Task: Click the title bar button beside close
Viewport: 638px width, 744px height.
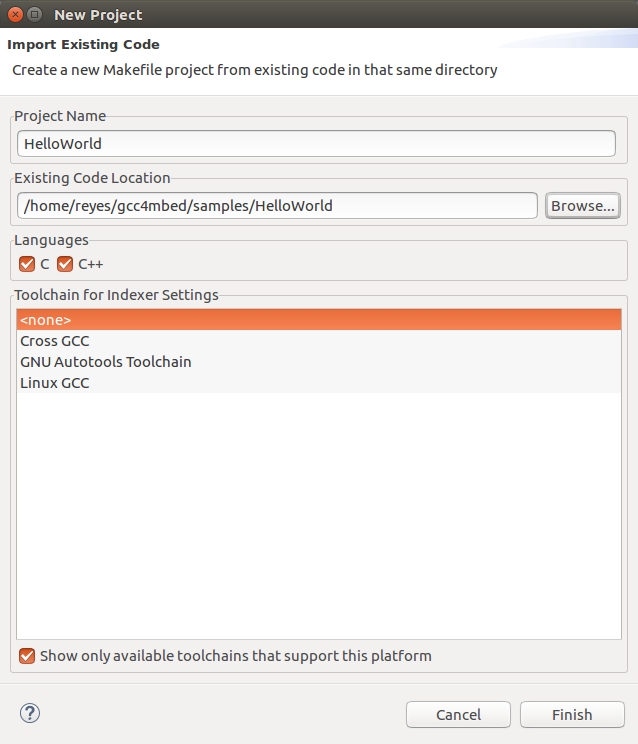Action: pos(35,15)
